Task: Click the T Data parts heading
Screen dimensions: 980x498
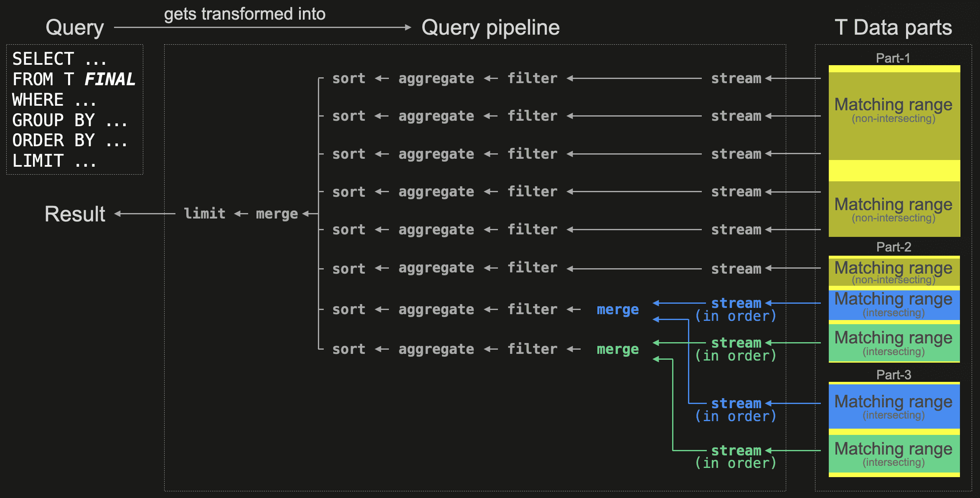Action: click(x=893, y=28)
